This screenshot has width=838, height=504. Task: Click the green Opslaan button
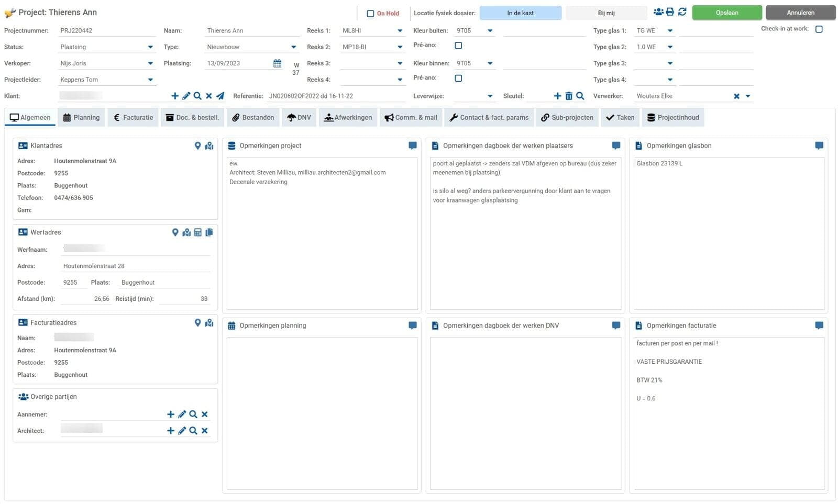coord(726,13)
